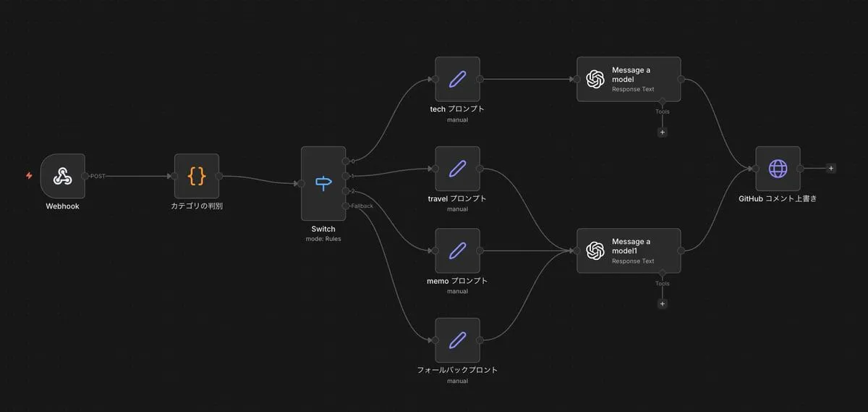This screenshot has height=412, width=868.
Task: Select the memo プロンプト pencil node
Action: [x=457, y=251]
